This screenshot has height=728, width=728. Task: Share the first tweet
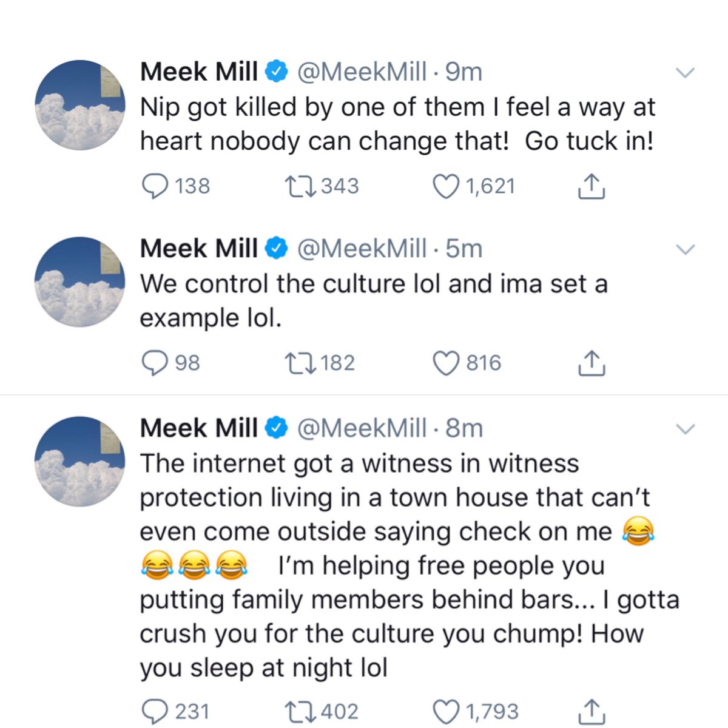(x=591, y=186)
